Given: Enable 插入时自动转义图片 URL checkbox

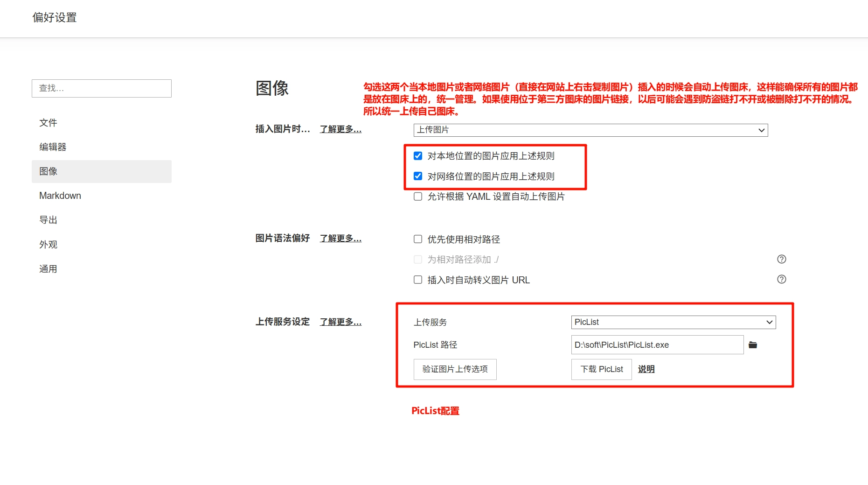Looking at the screenshot, I should (418, 280).
